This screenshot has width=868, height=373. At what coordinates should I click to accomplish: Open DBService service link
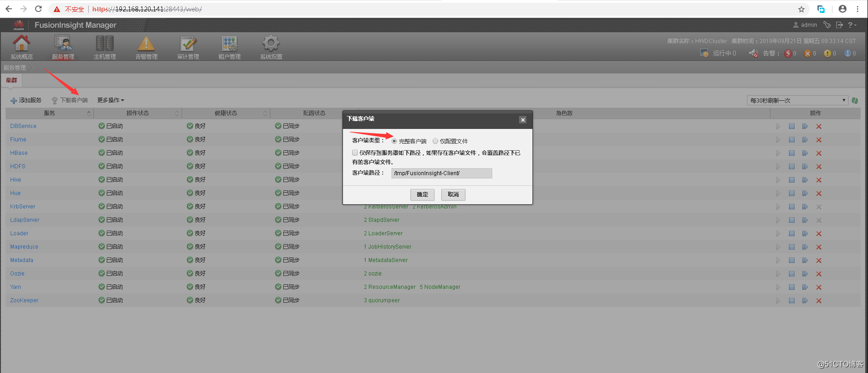click(23, 126)
